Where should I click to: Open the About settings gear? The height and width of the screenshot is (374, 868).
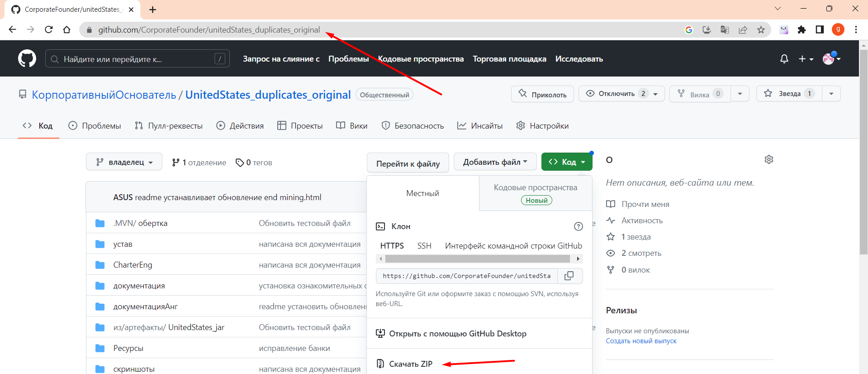[x=768, y=159]
